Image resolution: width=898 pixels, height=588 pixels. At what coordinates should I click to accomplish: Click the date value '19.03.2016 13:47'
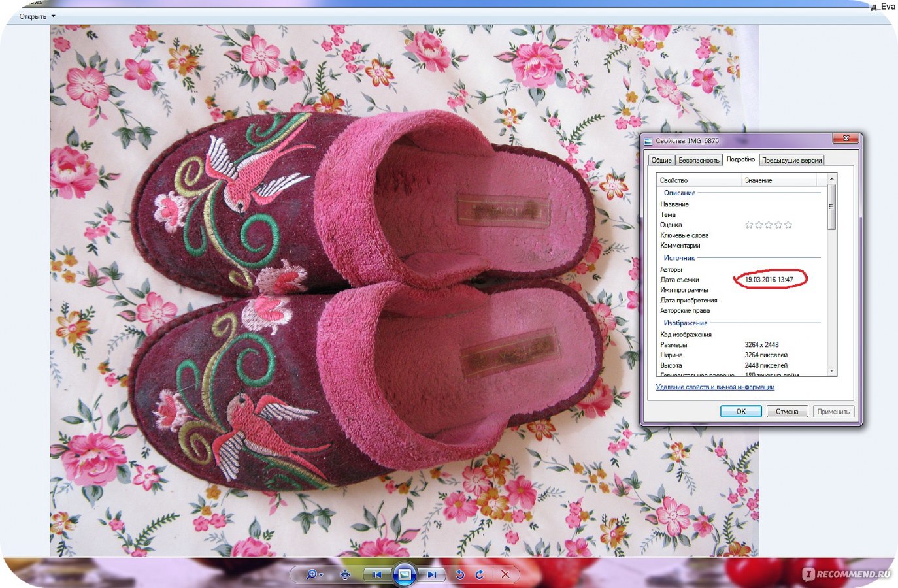coord(769,280)
